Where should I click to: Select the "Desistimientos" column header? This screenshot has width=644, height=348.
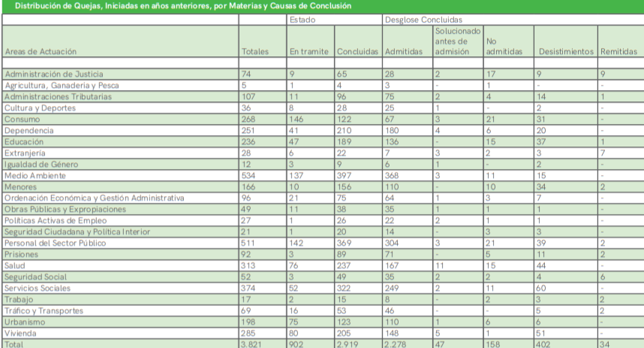[x=564, y=51]
